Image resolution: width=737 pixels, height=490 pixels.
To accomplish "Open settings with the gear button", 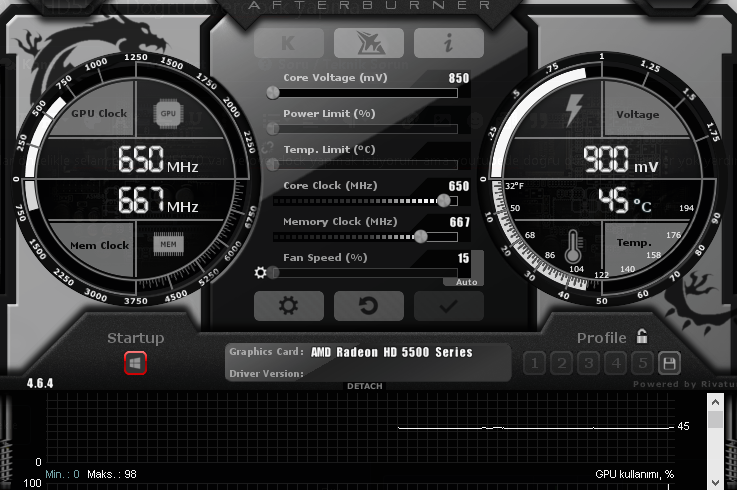I will [x=289, y=306].
